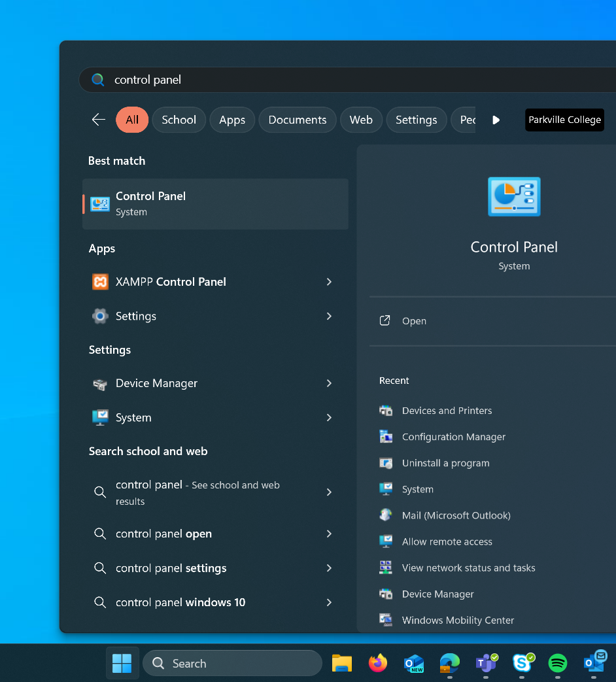Click the Configuration Manager recent icon
The height and width of the screenshot is (682, 616).
385,436
